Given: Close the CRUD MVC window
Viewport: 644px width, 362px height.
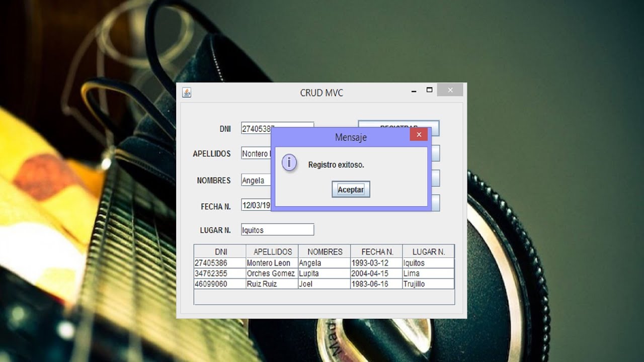Looking at the screenshot, I should tap(450, 90).
